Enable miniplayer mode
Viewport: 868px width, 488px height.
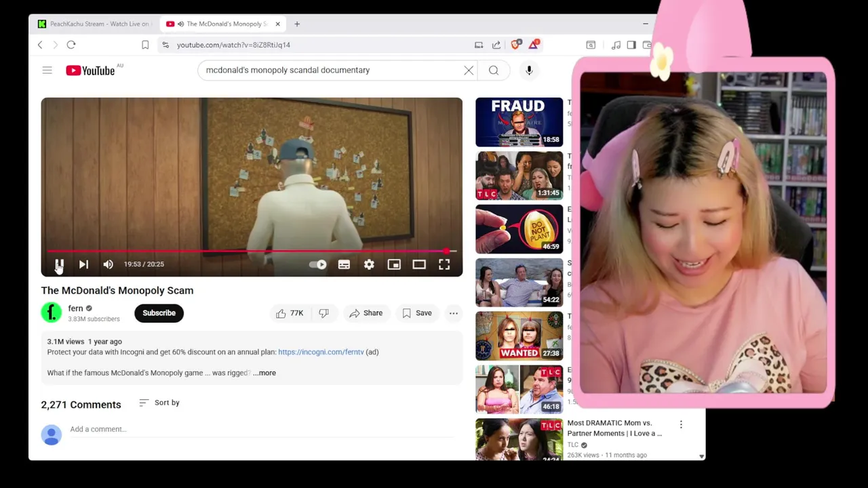click(x=394, y=264)
